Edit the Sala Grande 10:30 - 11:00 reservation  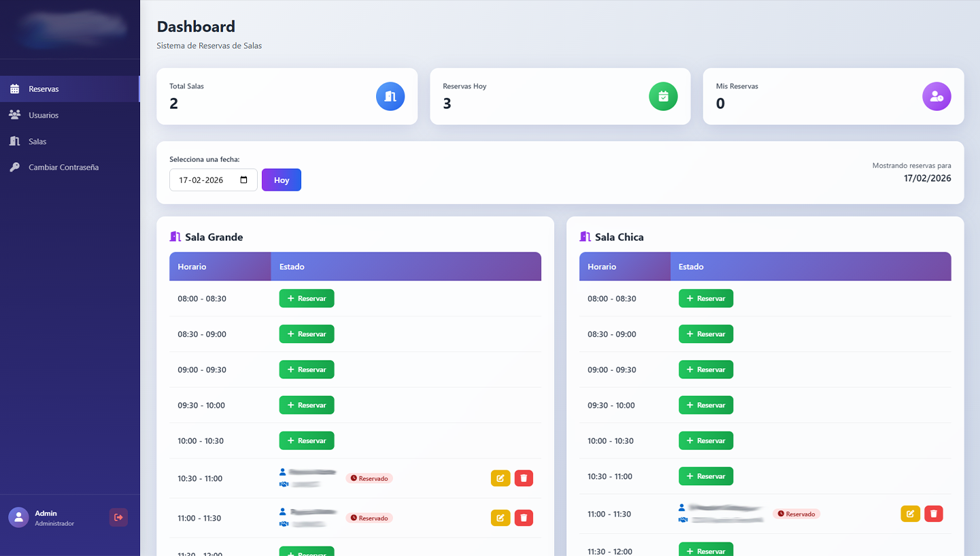(500, 478)
